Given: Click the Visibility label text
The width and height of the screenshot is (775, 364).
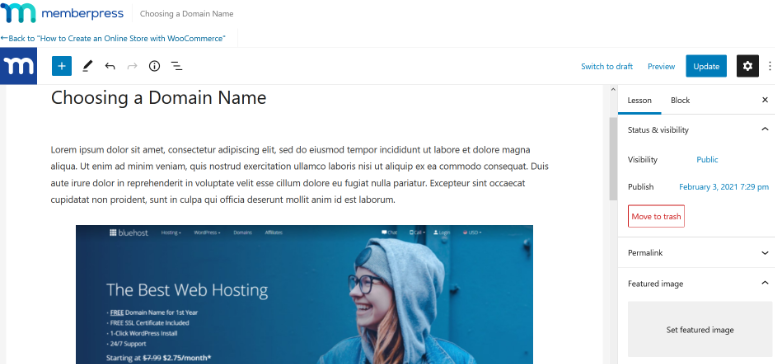Looking at the screenshot, I should pos(643,159).
